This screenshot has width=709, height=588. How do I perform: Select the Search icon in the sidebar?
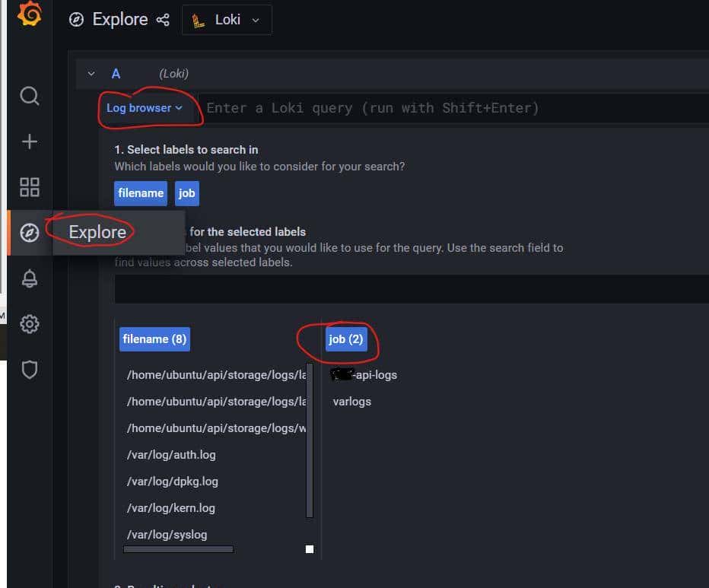point(29,96)
